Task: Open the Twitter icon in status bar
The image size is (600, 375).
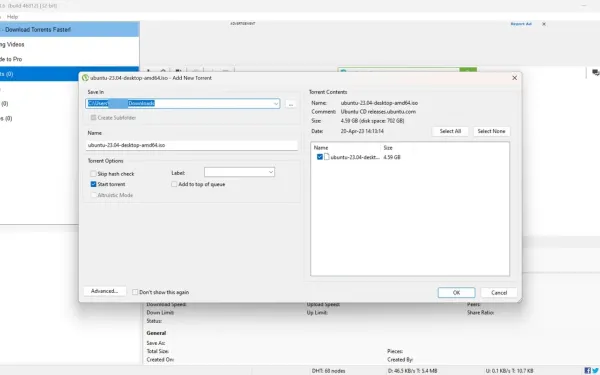Action: coord(595,370)
